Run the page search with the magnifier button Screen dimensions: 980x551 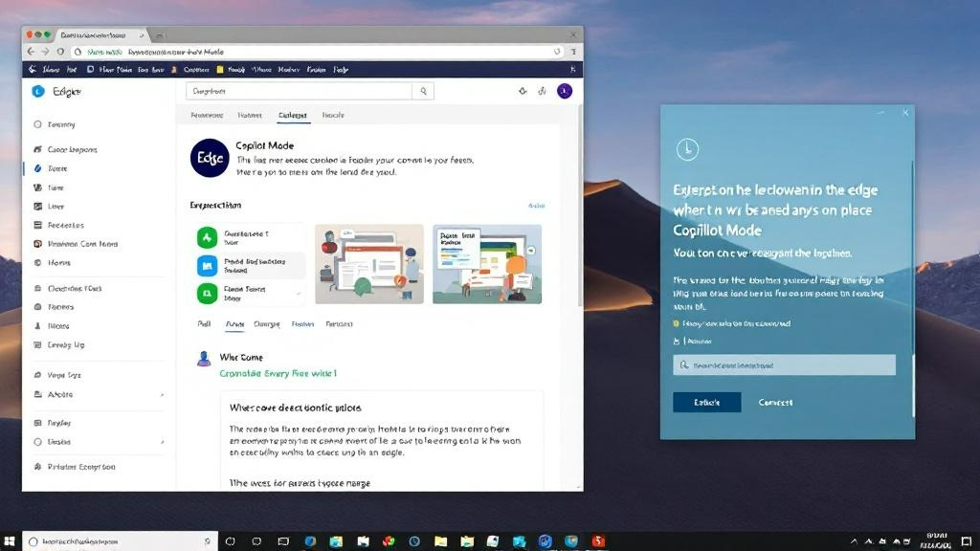pyautogui.click(x=423, y=91)
